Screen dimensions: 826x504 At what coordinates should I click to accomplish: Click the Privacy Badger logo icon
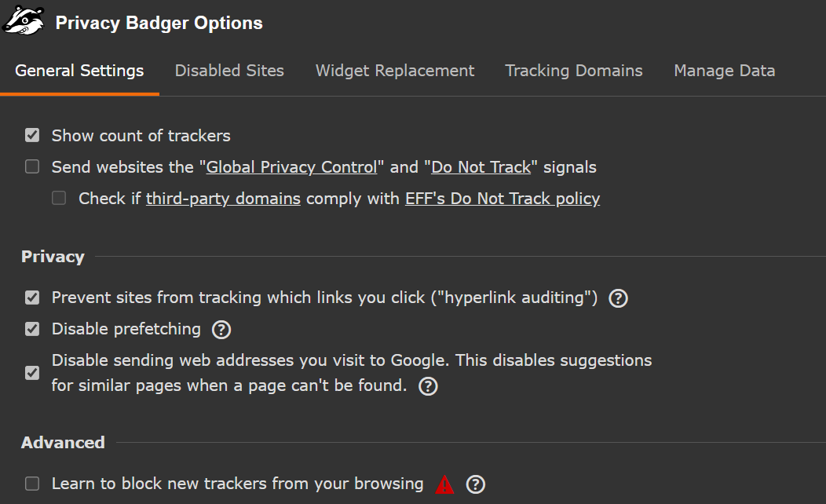tap(24, 21)
